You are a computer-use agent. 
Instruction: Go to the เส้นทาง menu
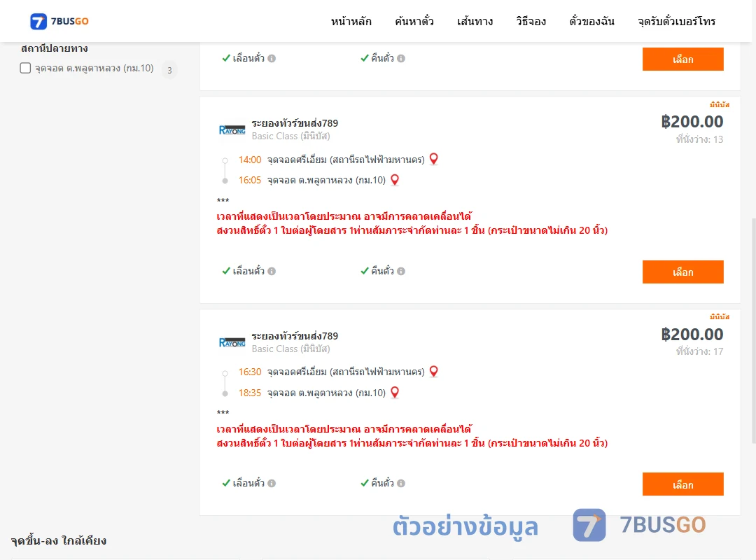pyautogui.click(x=475, y=21)
